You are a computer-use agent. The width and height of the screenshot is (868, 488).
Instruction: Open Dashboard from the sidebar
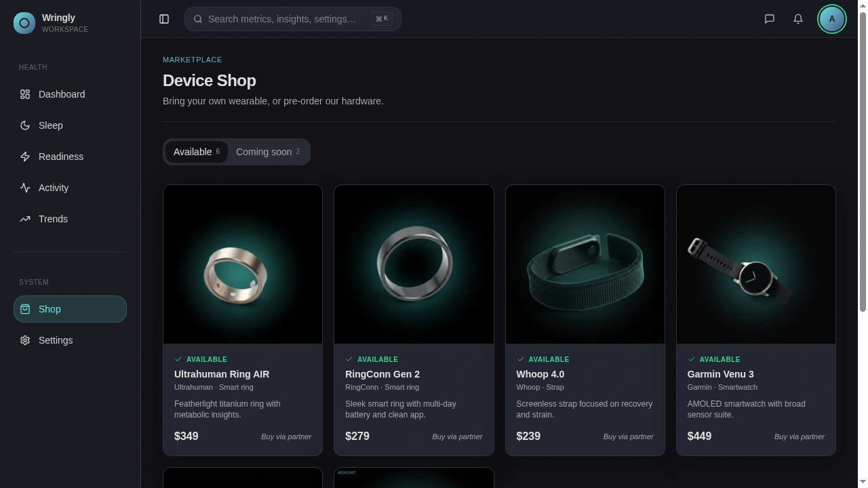pyautogui.click(x=62, y=94)
